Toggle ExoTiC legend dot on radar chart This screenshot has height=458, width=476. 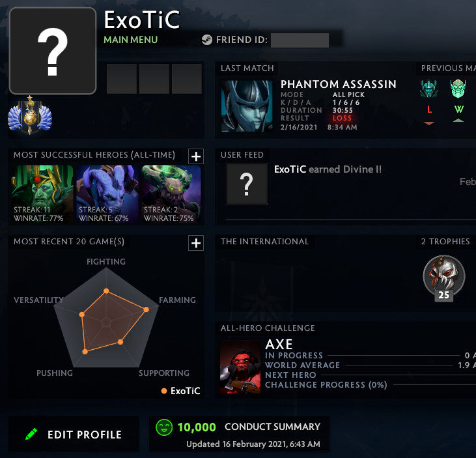(x=164, y=391)
